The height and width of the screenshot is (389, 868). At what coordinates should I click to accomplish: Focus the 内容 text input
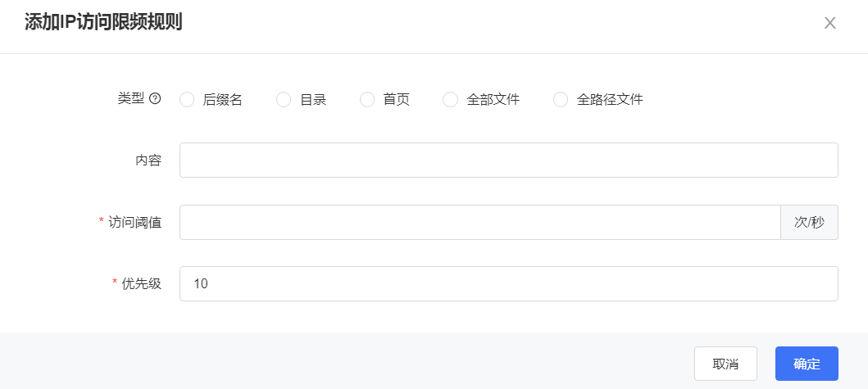509,161
